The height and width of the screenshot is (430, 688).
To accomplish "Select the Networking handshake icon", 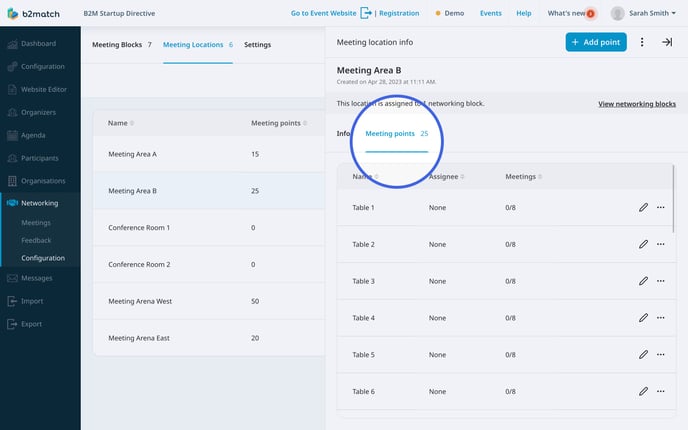I will point(12,203).
